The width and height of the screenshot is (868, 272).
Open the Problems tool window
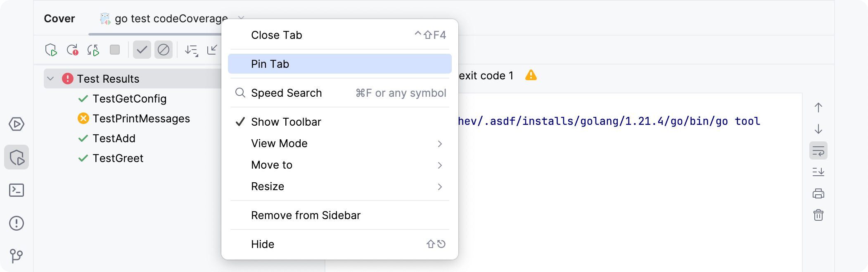[17, 223]
